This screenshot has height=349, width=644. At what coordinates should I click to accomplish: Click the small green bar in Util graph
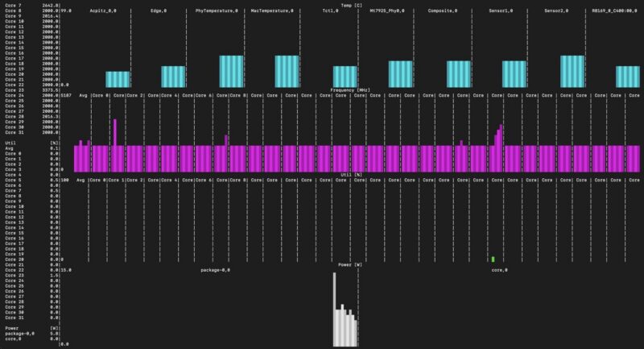pyautogui.click(x=493, y=260)
